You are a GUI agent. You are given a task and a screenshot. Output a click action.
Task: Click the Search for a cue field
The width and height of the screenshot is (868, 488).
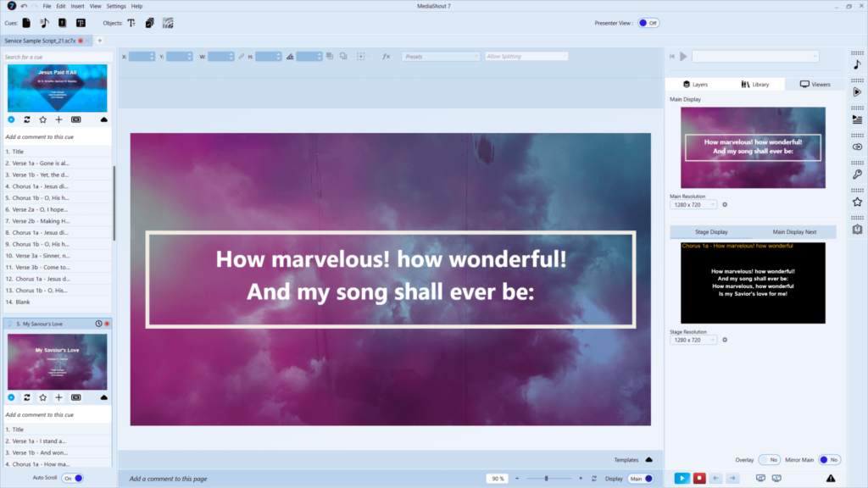click(x=57, y=57)
